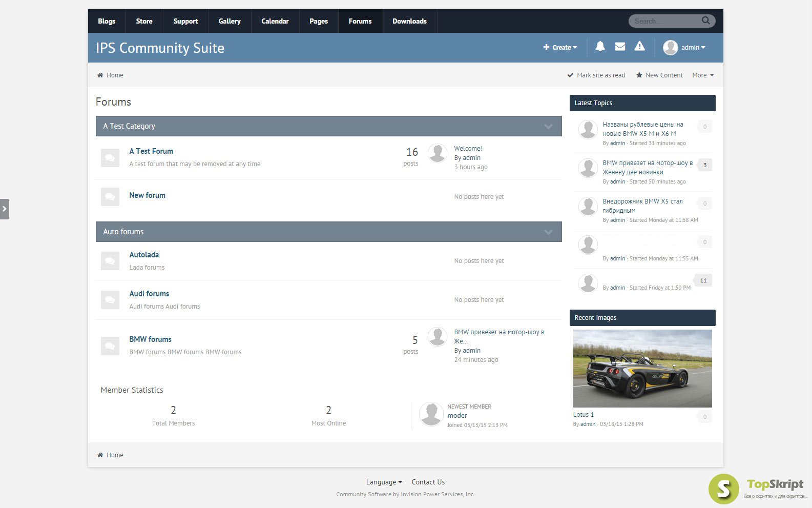The width and height of the screenshot is (812, 508).
Task: Go to the Blogs tab
Action: (x=107, y=21)
